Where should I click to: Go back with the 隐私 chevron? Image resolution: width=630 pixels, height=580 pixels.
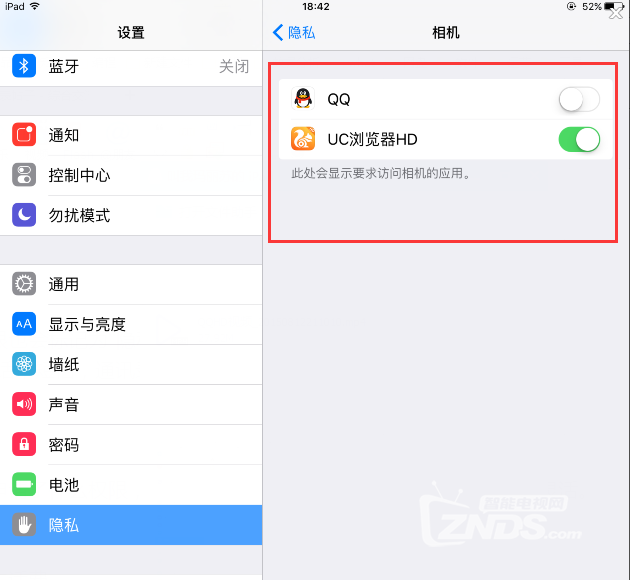(294, 33)
